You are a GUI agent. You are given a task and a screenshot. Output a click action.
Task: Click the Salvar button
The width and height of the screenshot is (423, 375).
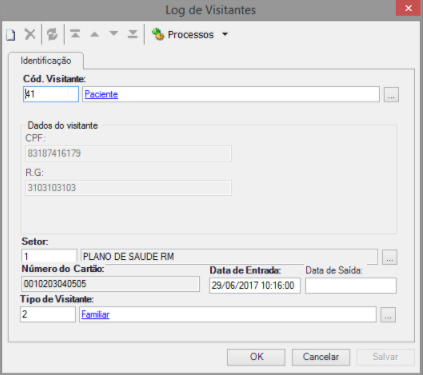[385, 357]
